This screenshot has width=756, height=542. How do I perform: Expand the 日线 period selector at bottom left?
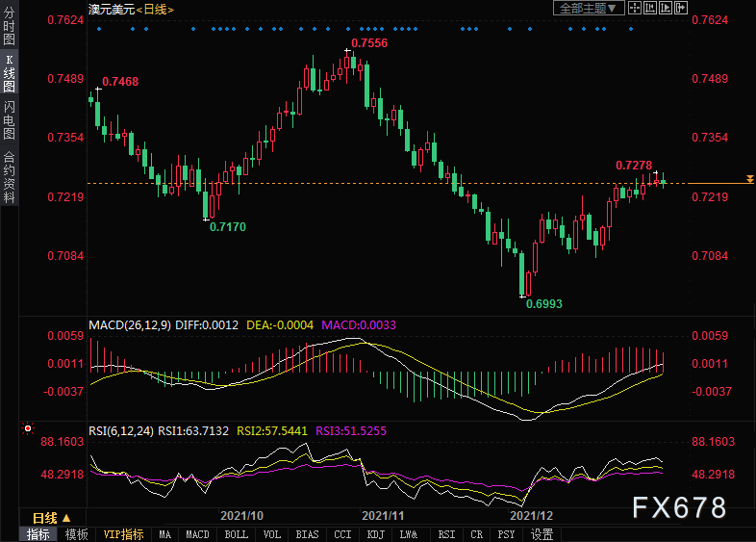pos(52,516)
